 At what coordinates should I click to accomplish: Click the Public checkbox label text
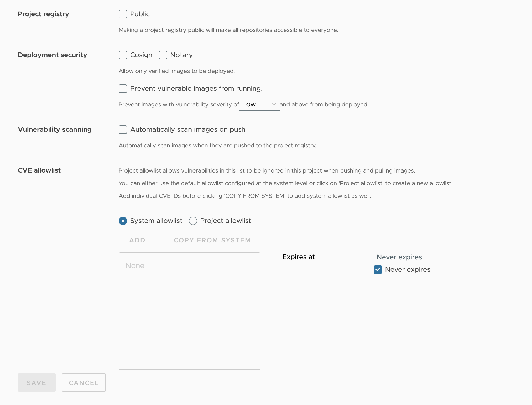pyautogui.click(x=140, y=14)
